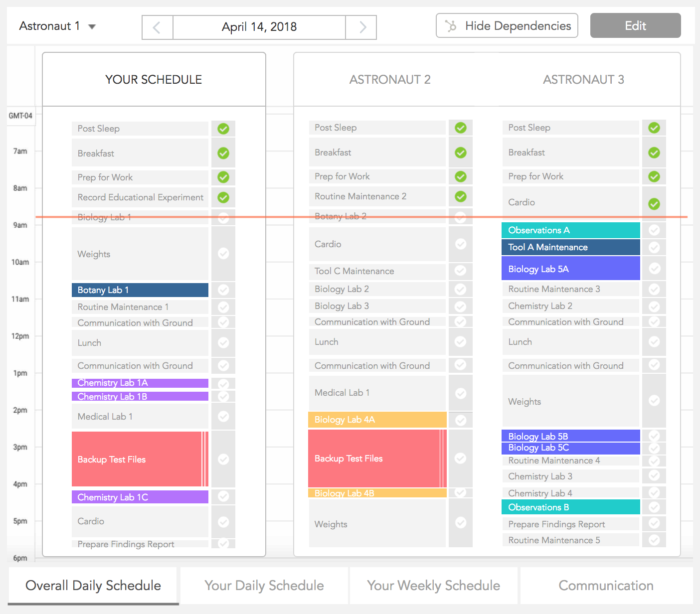Select Routine Maintenance 4 entry

571,460
